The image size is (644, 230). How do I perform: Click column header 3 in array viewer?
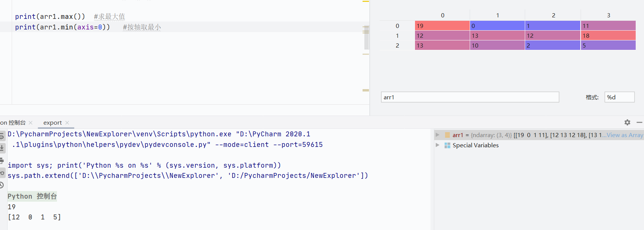[x=609, y=15]
